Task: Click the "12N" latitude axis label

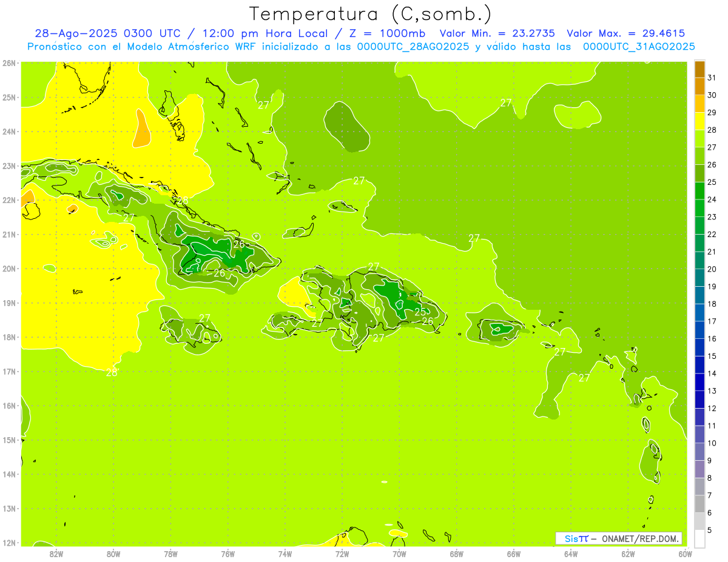Action: tap(8, 543)
